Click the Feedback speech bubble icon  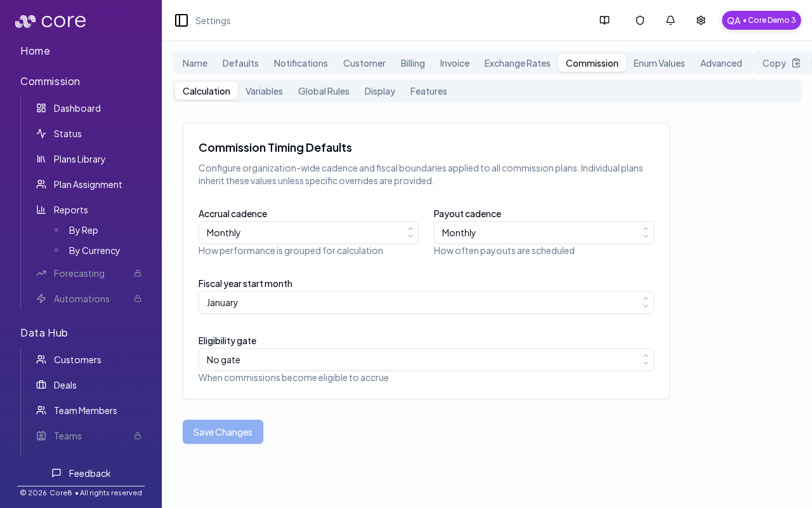[56, 473]
